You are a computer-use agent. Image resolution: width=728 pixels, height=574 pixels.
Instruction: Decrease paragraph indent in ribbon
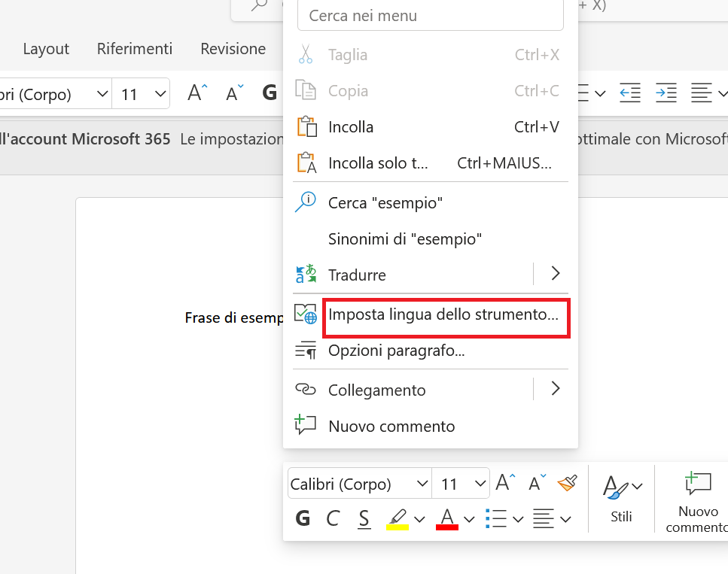[x=630, y=93]
